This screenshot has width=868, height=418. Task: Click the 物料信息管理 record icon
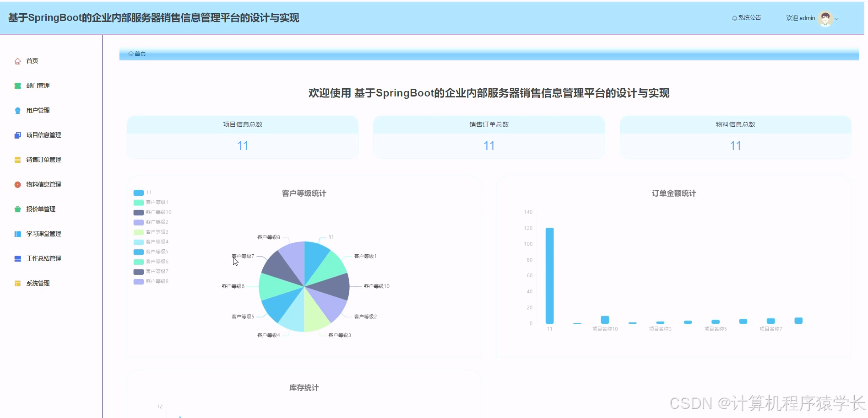17,184
